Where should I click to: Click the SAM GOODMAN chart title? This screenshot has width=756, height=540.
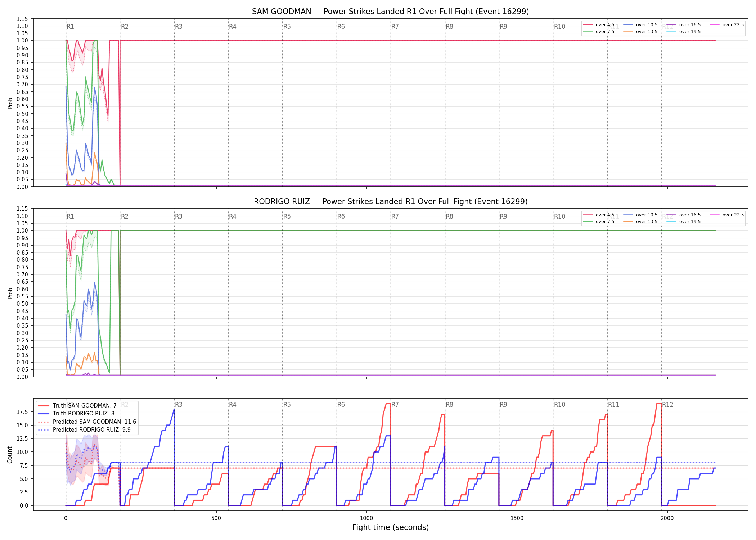390,12
